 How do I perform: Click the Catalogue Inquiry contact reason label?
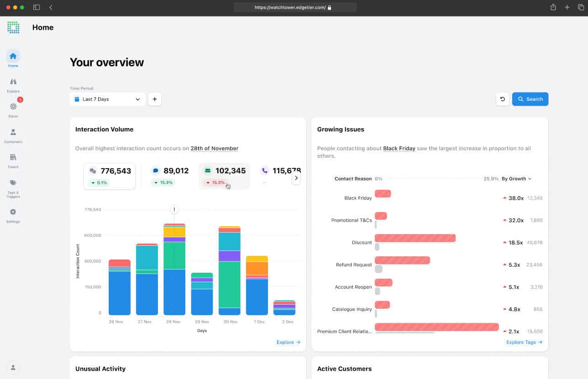click(x=352, y=309)
